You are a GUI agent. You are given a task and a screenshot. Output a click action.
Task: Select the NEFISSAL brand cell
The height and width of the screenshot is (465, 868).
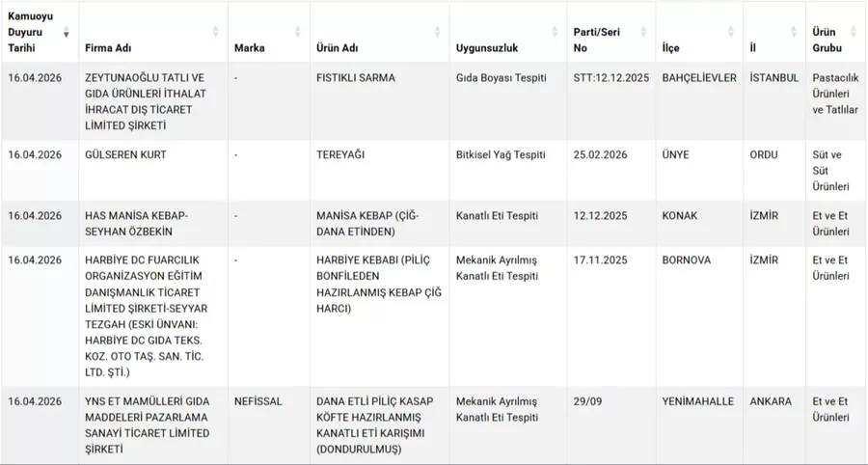click(258, 401)
